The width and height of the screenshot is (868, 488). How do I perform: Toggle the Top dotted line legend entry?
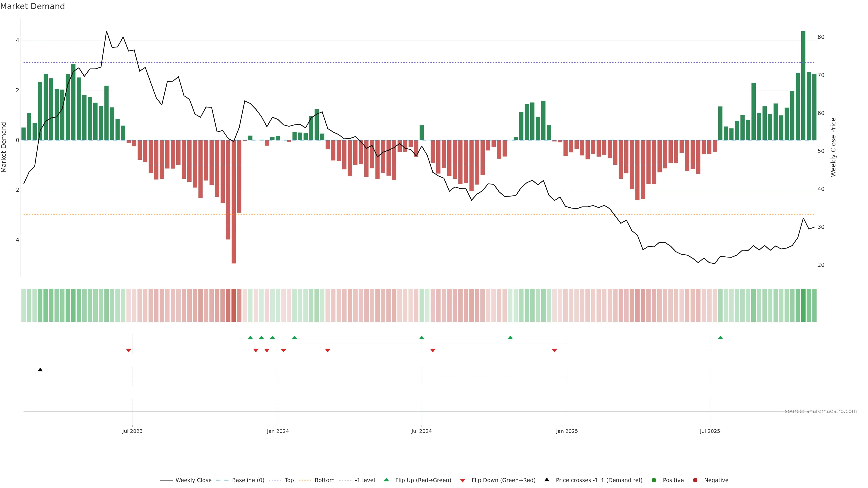pyautogui.click(x=289, y=480)
